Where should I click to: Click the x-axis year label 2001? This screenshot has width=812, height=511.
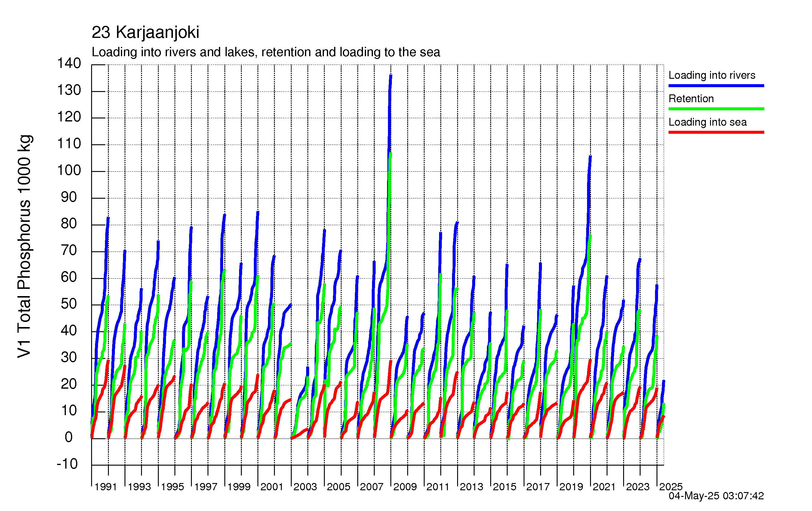(x=272, y=487)
